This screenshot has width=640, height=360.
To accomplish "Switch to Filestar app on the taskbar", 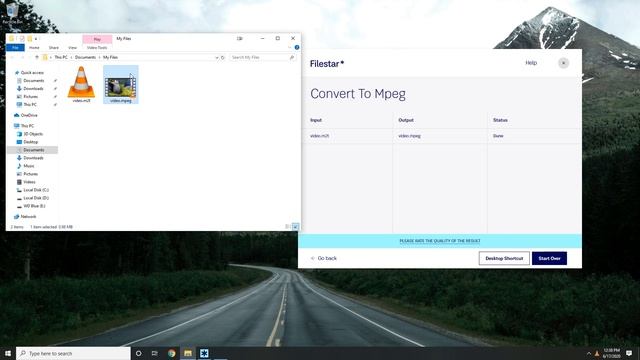I will click(204, 353).
